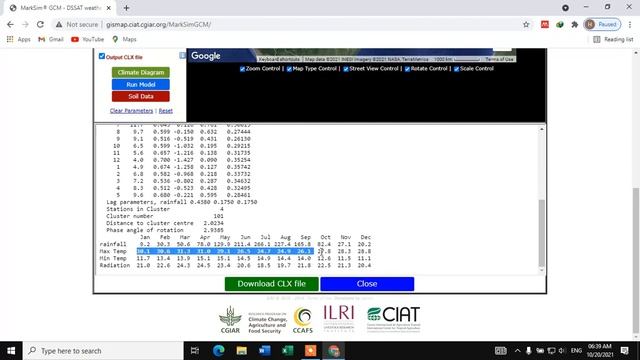Open File Explorer from taskbar
640x360 pixels.
pyautogui.click(x=242, y=351)
